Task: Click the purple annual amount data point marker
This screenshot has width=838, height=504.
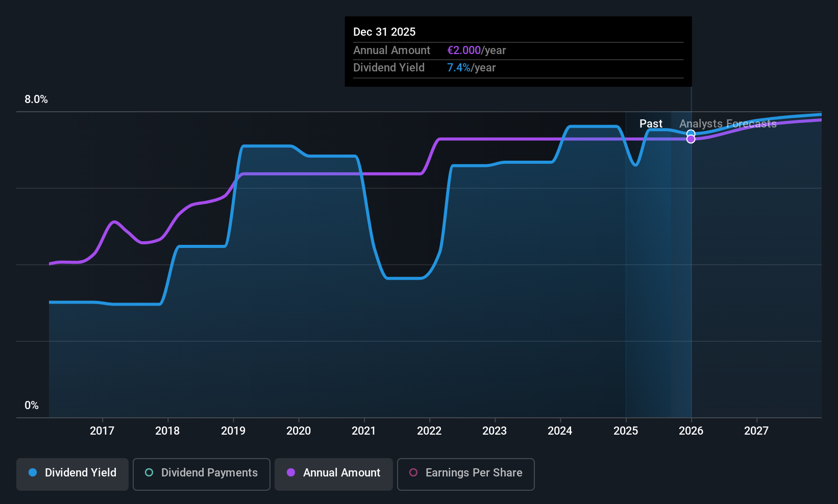Action: (x=691, y=139)
